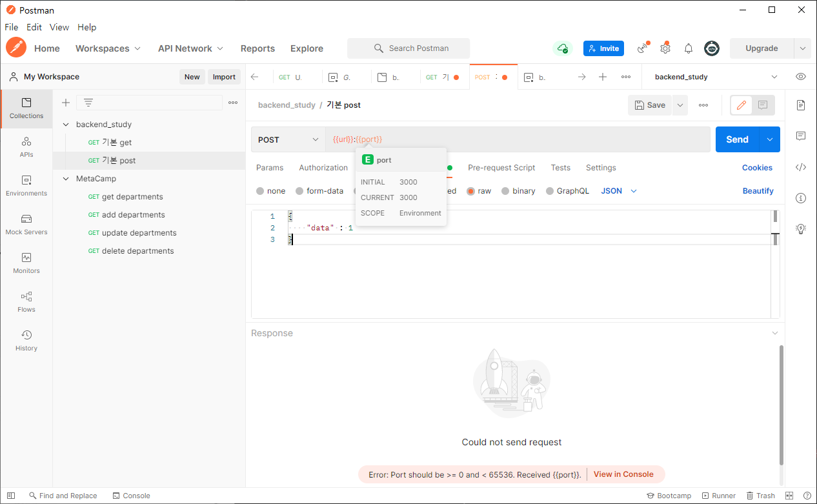Click the lightbulb related requests icon
The image size is (817, 504).
[801, 228]
